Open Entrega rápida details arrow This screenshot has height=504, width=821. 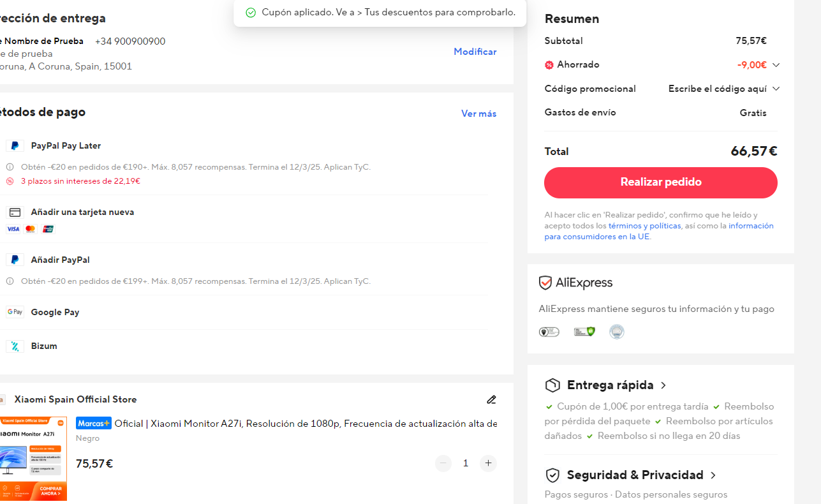click(663, 385)
